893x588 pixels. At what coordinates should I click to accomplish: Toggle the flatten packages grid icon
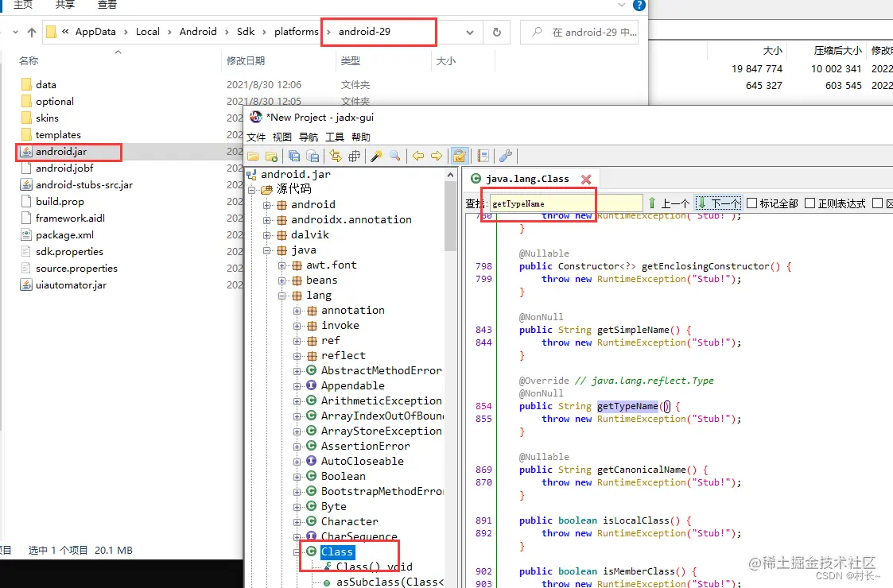tap(353, 156)
